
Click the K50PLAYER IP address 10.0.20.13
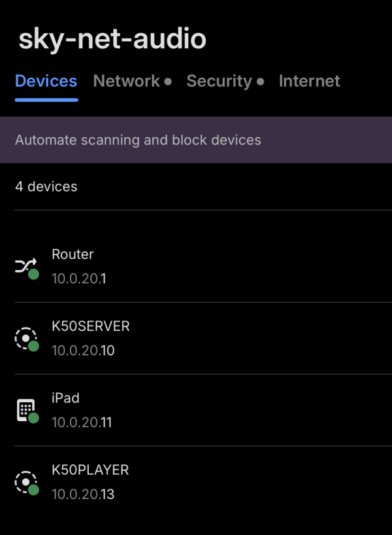(x=83, y=494)
